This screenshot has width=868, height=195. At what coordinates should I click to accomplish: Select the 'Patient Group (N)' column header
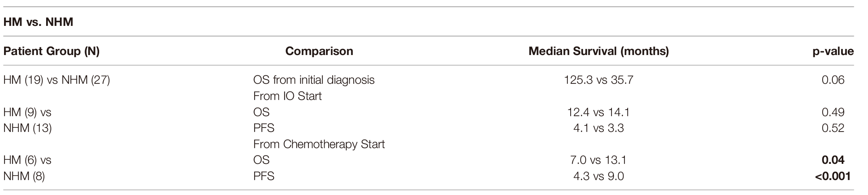[51, 51]
